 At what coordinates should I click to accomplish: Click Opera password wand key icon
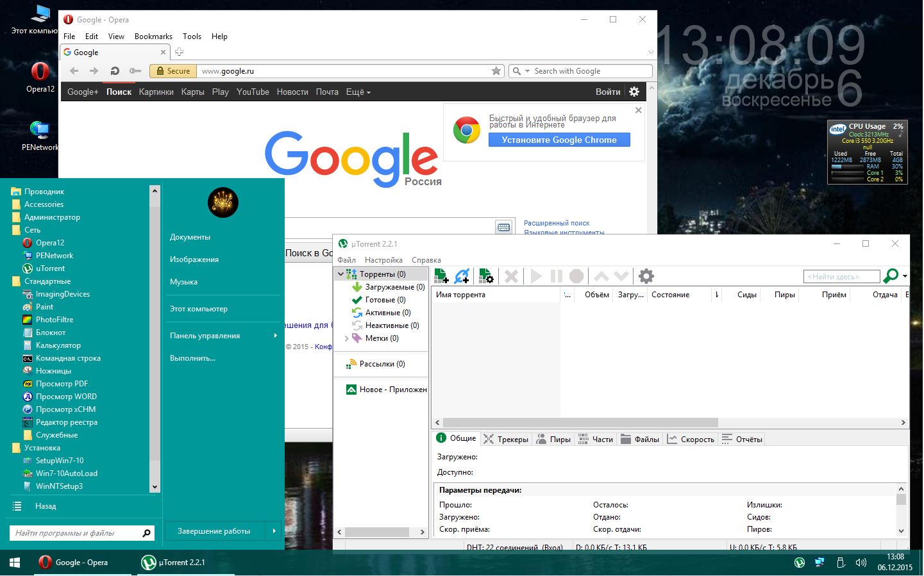point(135,71)
